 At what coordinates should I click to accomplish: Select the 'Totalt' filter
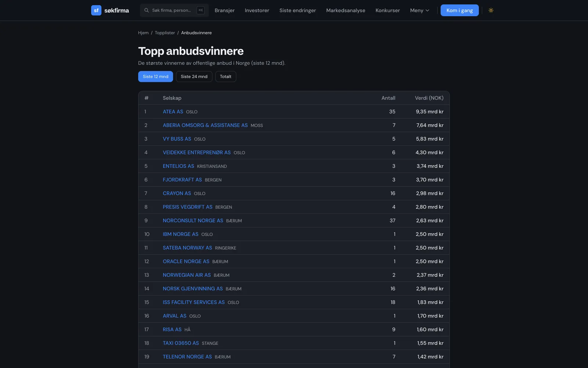click(226, 77)
